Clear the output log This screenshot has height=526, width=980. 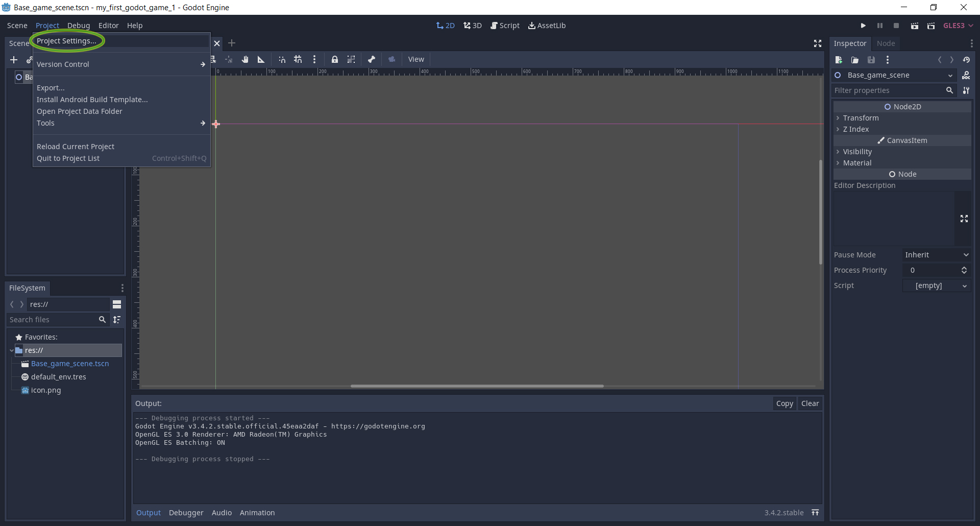pos(810,403)
